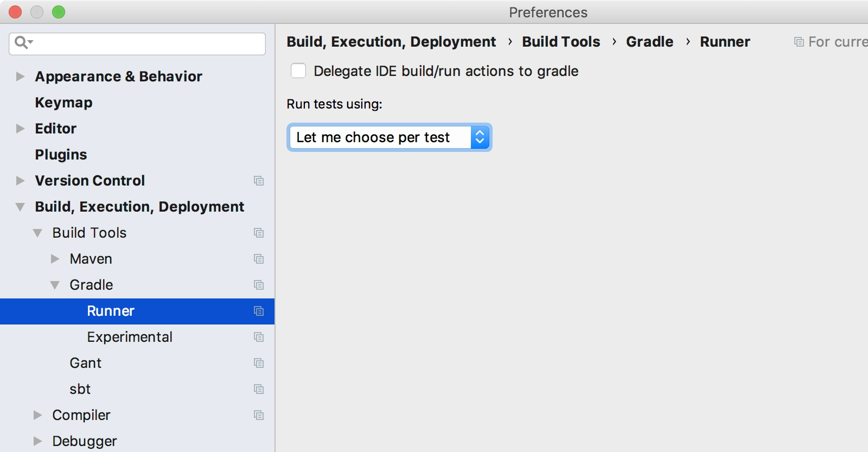Viewport: 868px width, 452px height.
Task: Select the Compiler label in tree
Action: click(x=81, y=415)
